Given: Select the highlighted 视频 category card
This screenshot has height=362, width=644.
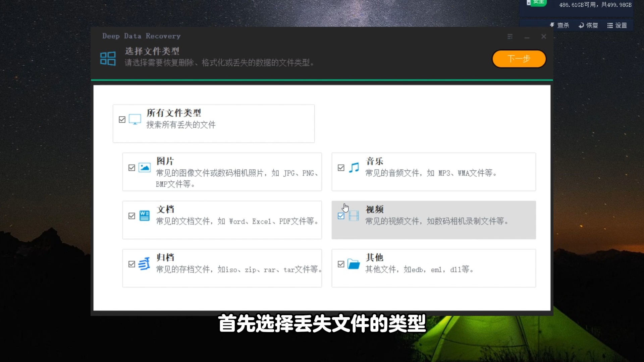Looking at the screenshot, I should pyautogui.click(x=433, y=220).
